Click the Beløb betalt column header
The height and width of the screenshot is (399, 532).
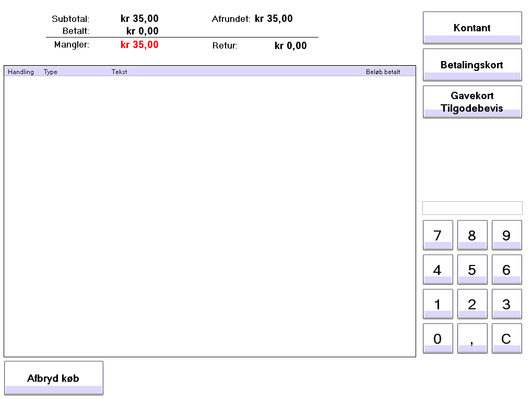tap(383, 72)
